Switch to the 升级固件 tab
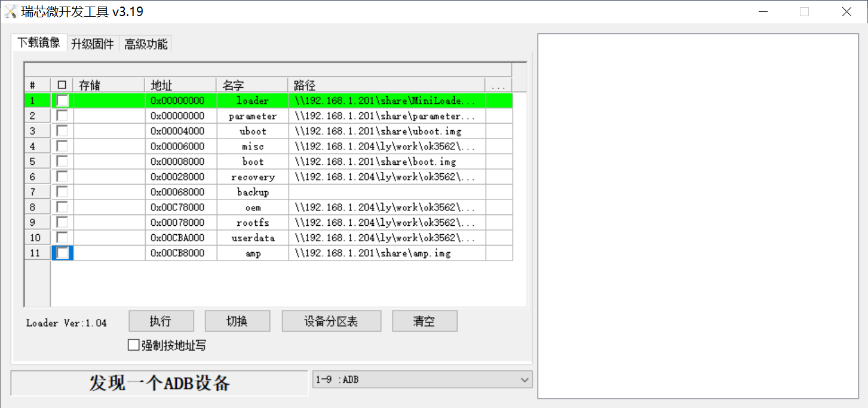 pyautogui.click(x=92, y=44)
